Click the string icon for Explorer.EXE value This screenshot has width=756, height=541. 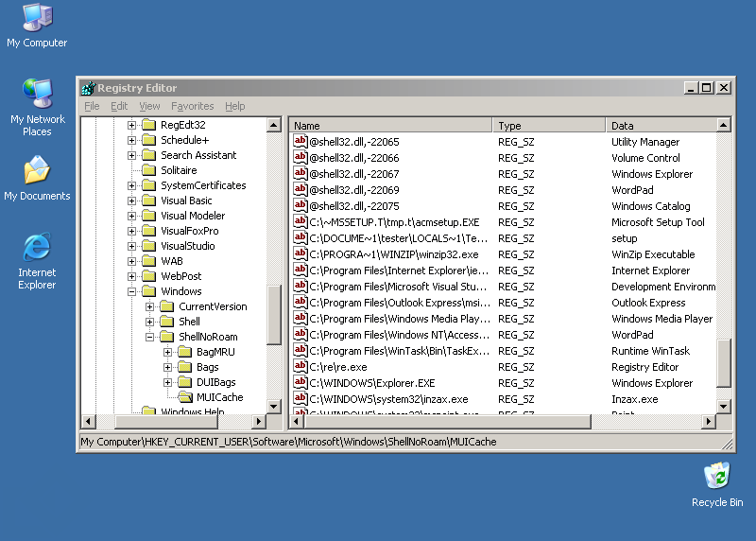tap(301, 383)
